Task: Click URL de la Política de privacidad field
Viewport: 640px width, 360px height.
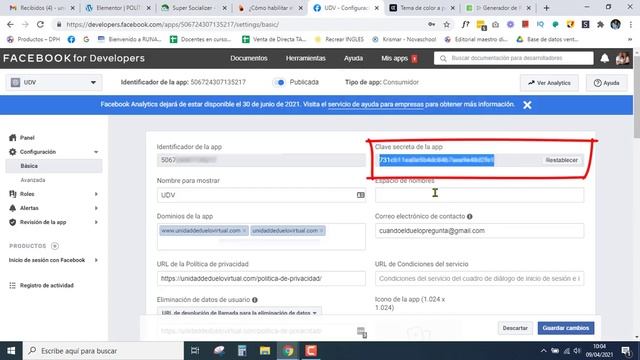Action: point(261,278)
